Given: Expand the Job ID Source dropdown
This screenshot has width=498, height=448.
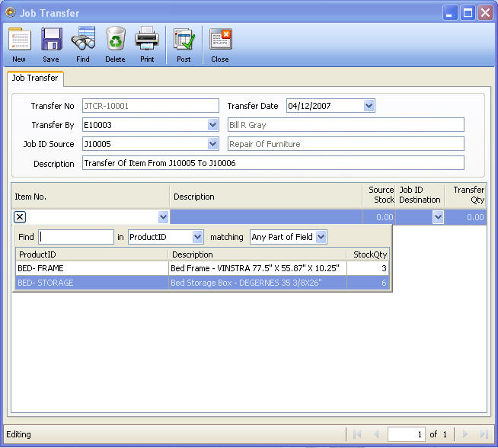Looking at the screenshot, I should (x=212, y=143).
